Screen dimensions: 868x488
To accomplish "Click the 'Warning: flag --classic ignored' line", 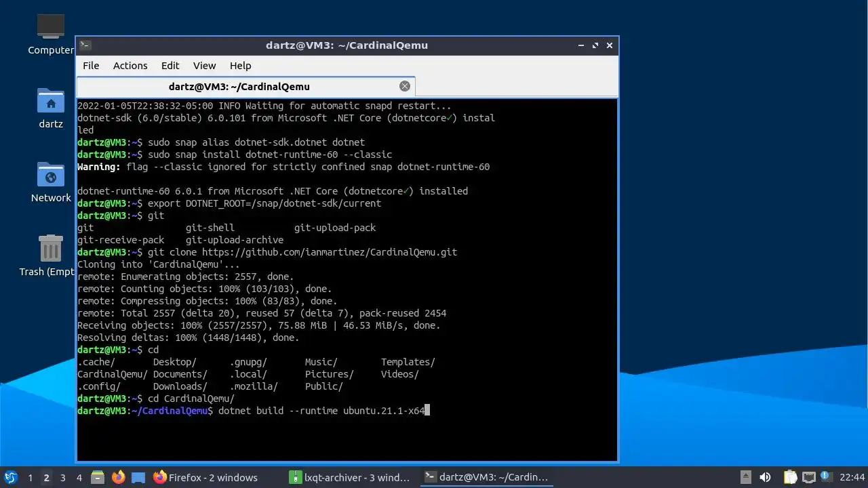I will coord(283,167).
